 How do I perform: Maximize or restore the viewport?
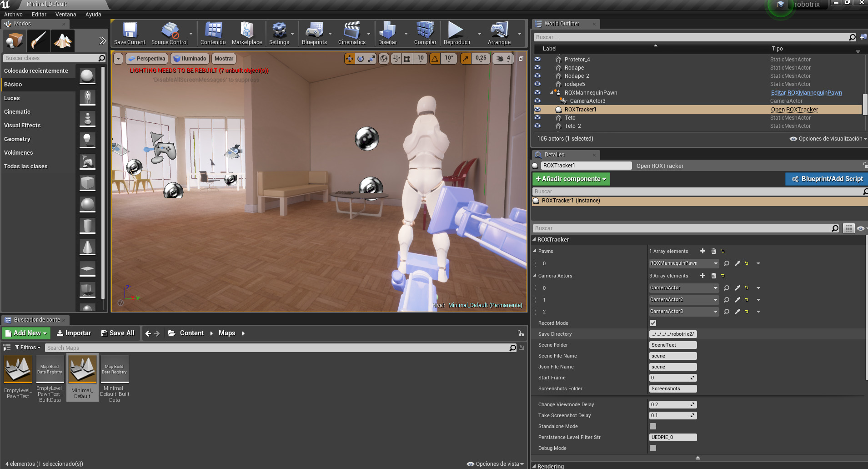[x=521, y=59]
